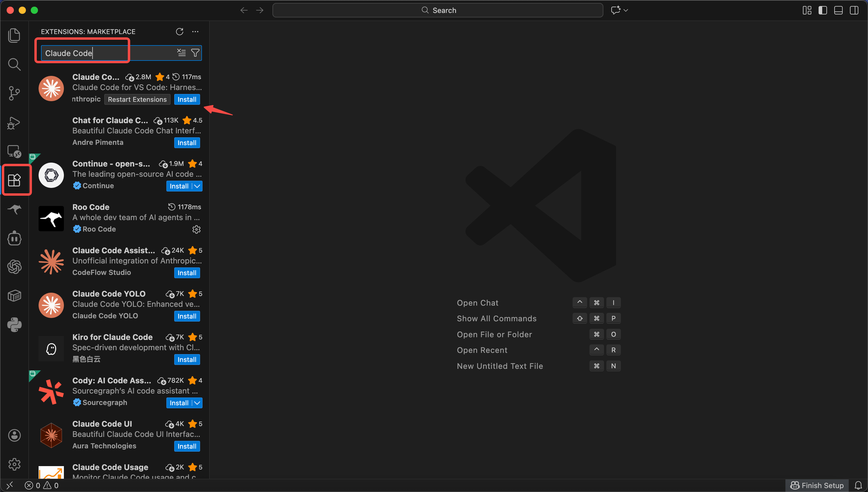Viewport: 868px width, 492px height.
Task: Install the Continue extension
Action: coord(179,186)
